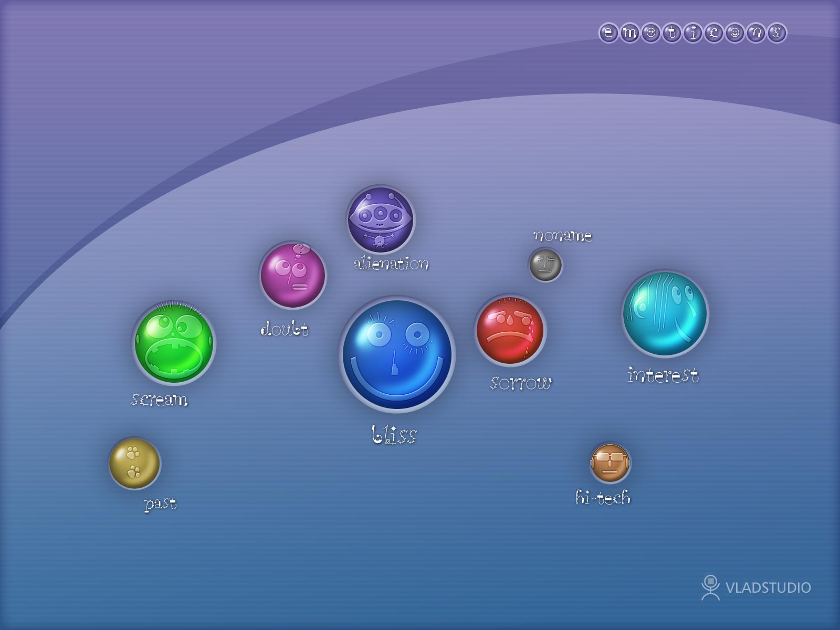This screenshot has height=630, width=840.
Task: Click the small gray noname orb
Action: [x=545, y=265]
